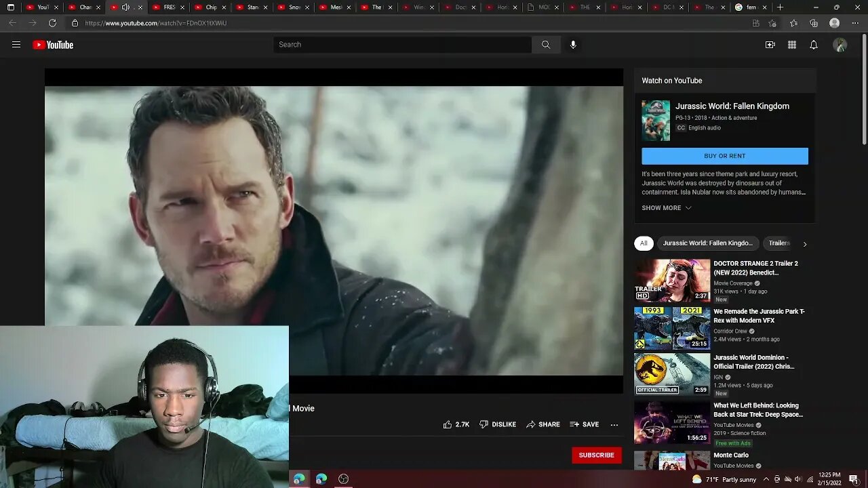Open the tab actions menu icon

tap(10, 7)
